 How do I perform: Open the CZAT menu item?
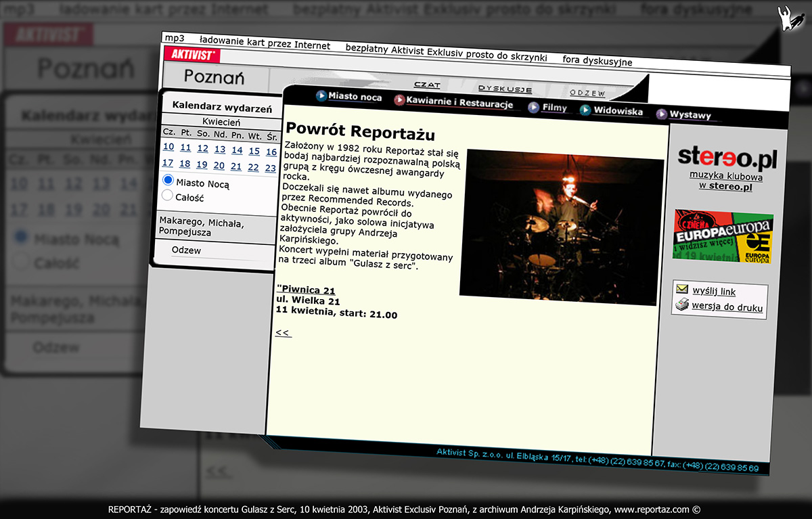(427, 85)
